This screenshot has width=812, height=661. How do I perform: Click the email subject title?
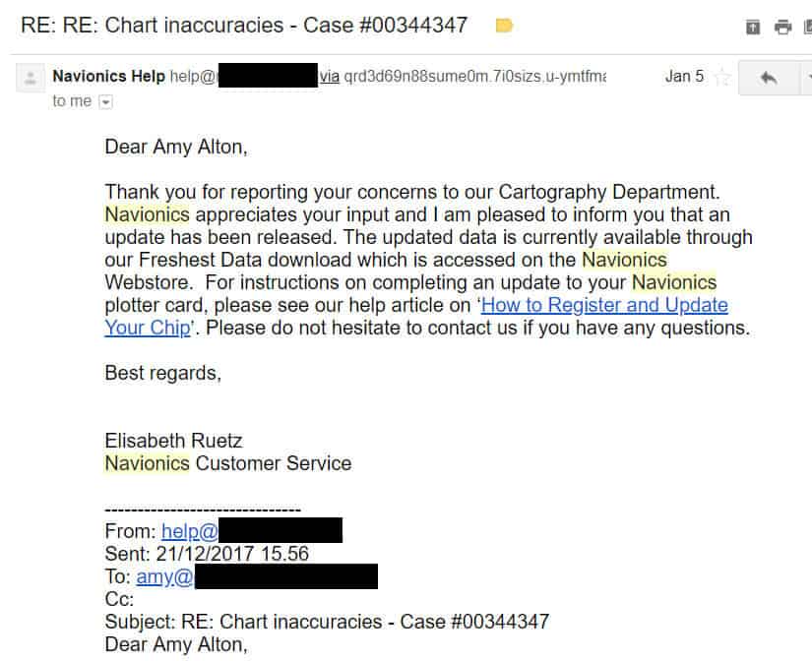(x=243, y=26)
